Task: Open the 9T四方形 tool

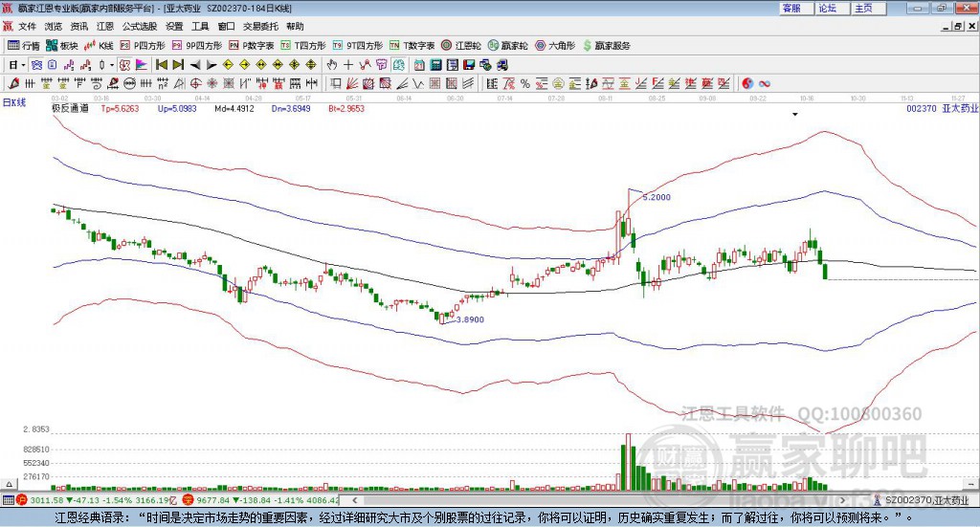Action: coord(358,46)
